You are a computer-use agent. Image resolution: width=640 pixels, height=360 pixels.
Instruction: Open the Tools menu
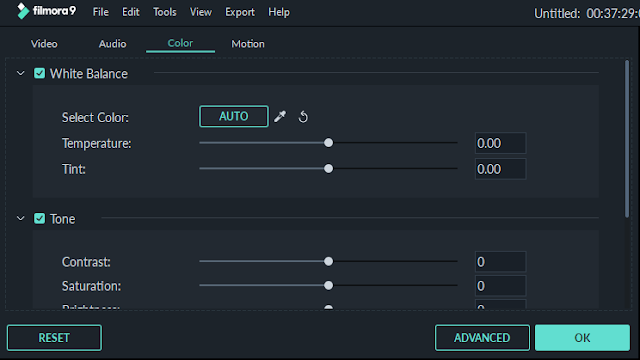(164, 12)
